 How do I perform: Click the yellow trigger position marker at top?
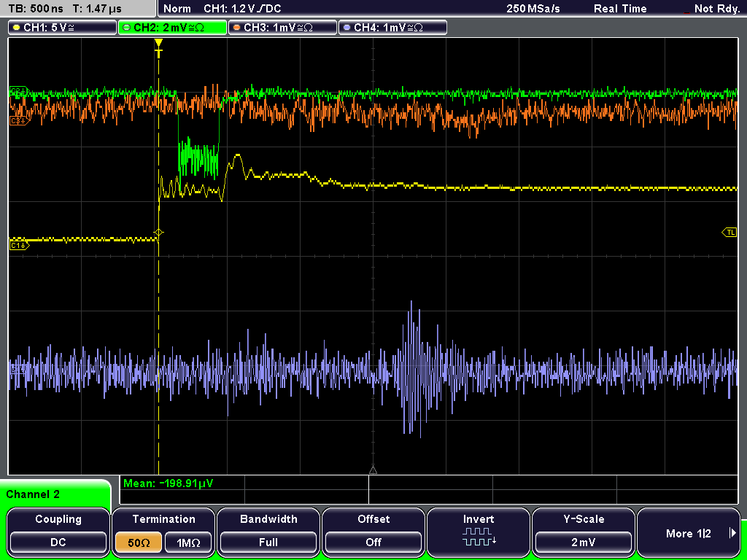[x=158, y=47]
